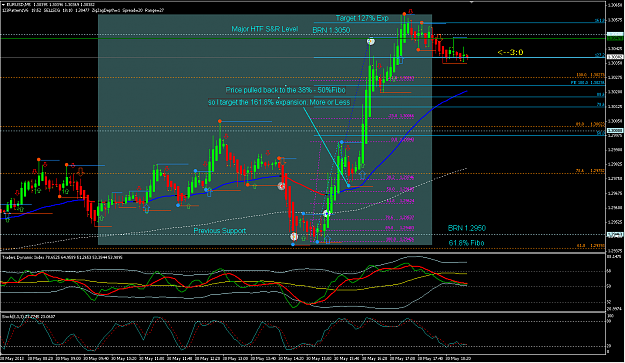This screenshot has height=363, width=625.
Task: Click the ZigZag Spread=20 Range=27 info line
Action: pyautogui.click(x=83, y=10)
